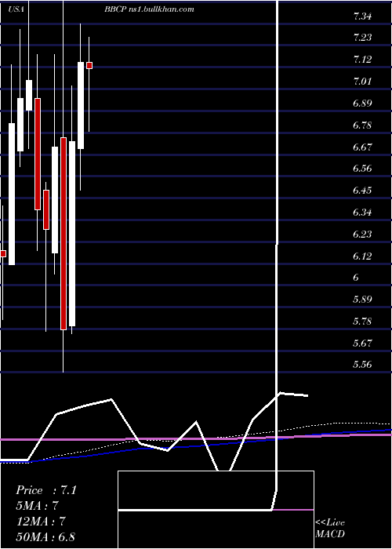The image size is (392, 549).
Task: Click the 6.67 price axis label
Action: (x=362, y=147)
